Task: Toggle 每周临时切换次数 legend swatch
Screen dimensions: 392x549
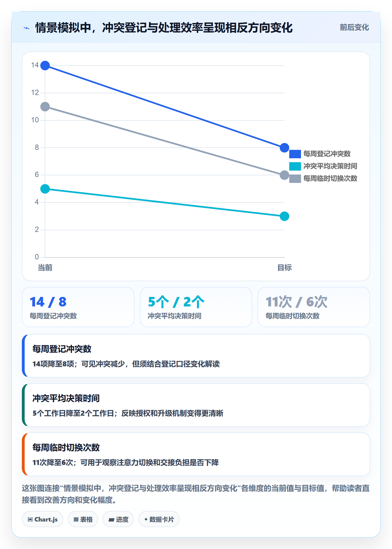Action: click(x=295, y=178)
